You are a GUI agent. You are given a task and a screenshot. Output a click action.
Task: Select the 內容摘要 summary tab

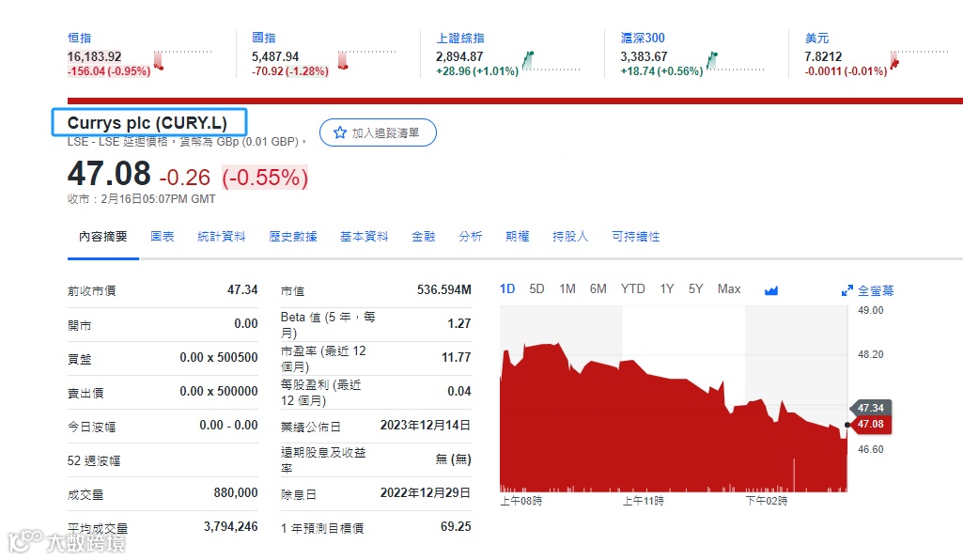pos(103,237)
